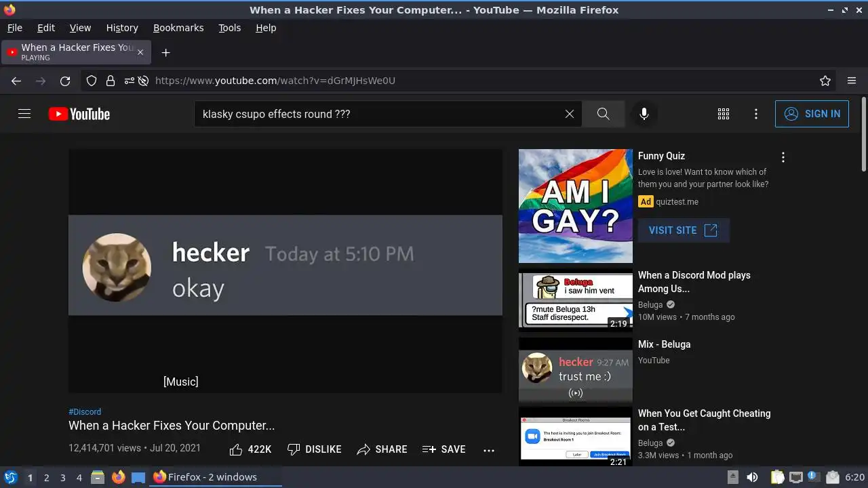Open the desktop start menu icon

(x=10, y=477)
